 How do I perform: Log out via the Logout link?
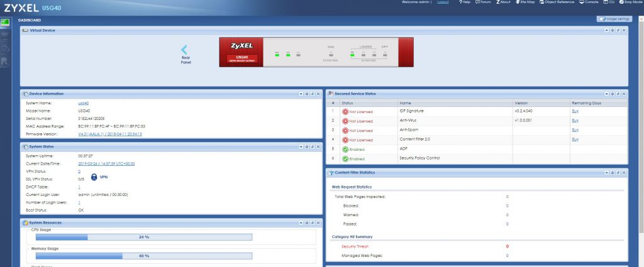[443, 2]
